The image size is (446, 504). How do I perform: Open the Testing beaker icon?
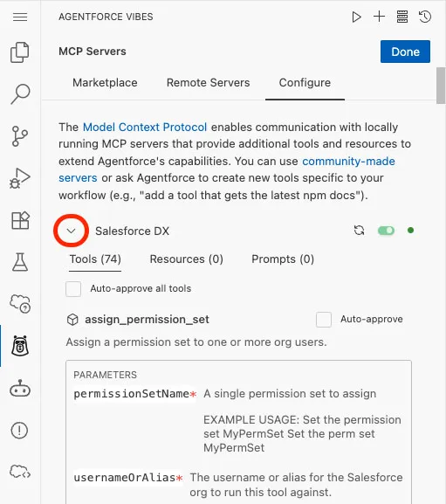[x=20, y=262]
